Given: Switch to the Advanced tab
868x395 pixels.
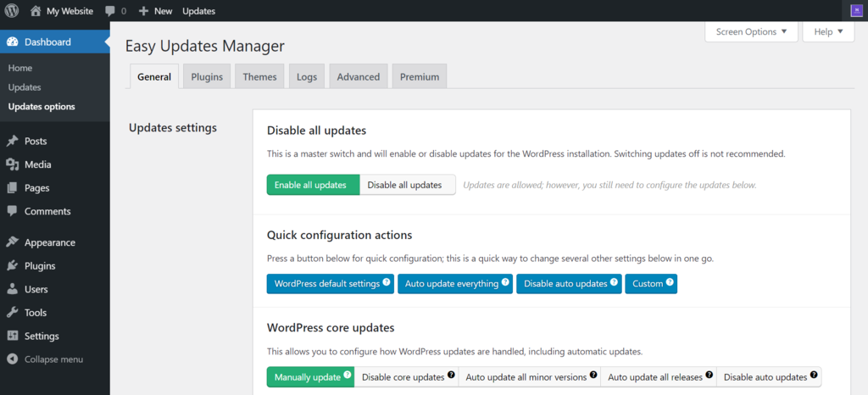Looking at the screenshot, I should point(359,76).
